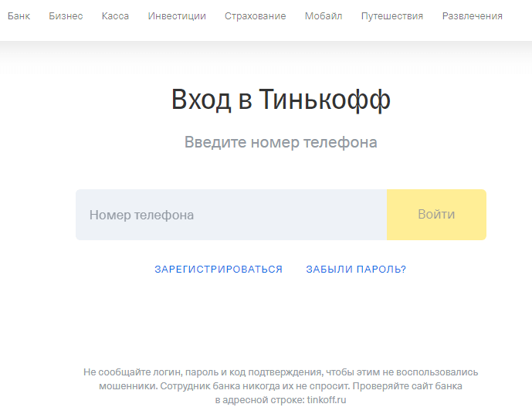Click the Вход в Тинькофф heading
The width and height of the screenshot is (532, 414).
coord(281,100)
